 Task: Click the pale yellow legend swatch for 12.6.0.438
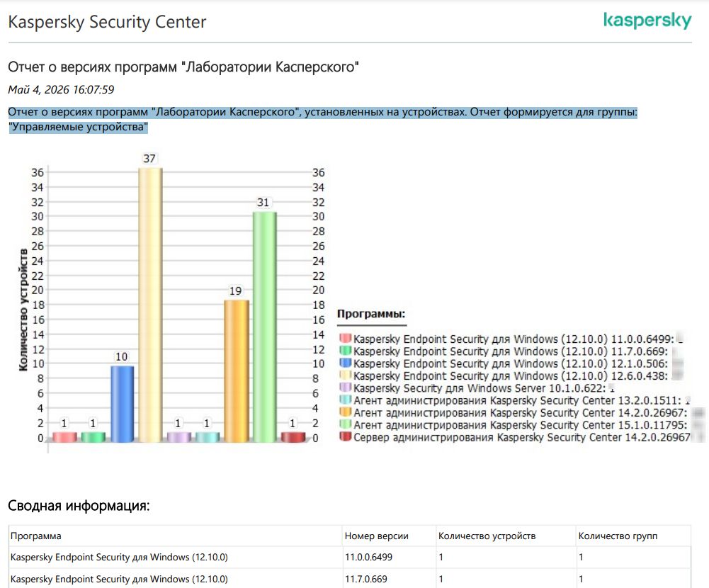(346, 375)
